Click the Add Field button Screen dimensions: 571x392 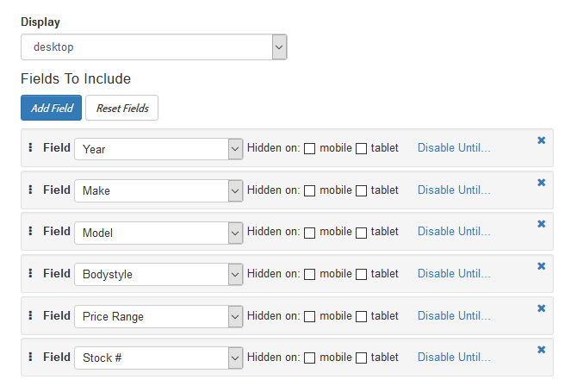pyautogui.click(x=51, y=109)
